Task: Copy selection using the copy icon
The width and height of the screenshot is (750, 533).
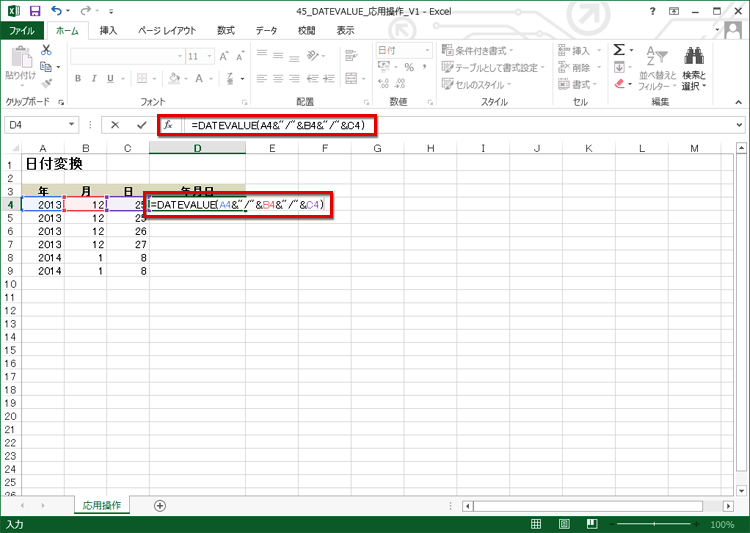Action: [46, 67]
